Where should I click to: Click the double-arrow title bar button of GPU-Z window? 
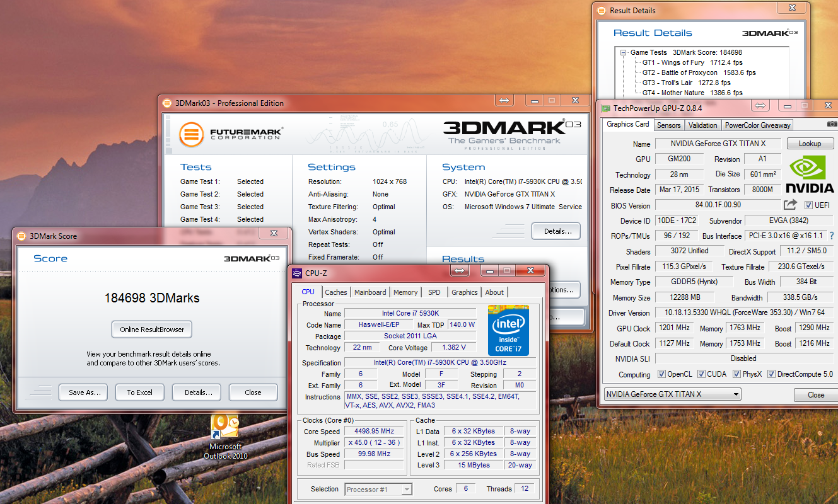click(760, 106)
